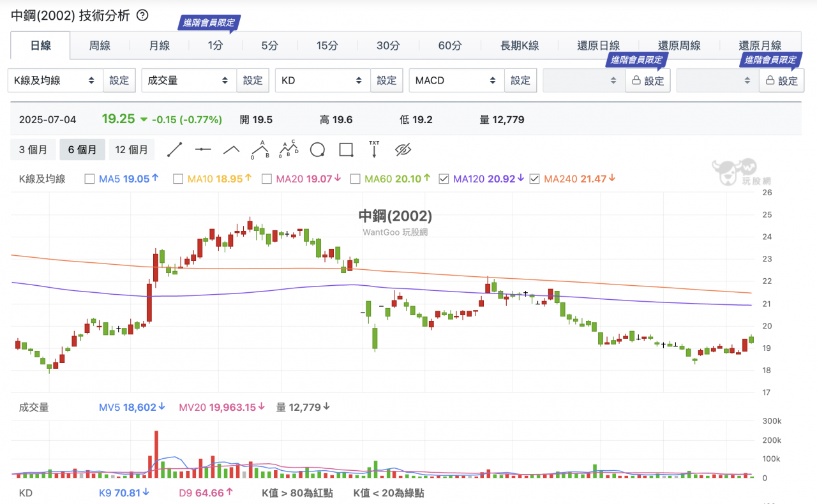Screen dimensions: 817x504
Task: Open the last locked empty indicator dropdown
Action: coord(717,80)
